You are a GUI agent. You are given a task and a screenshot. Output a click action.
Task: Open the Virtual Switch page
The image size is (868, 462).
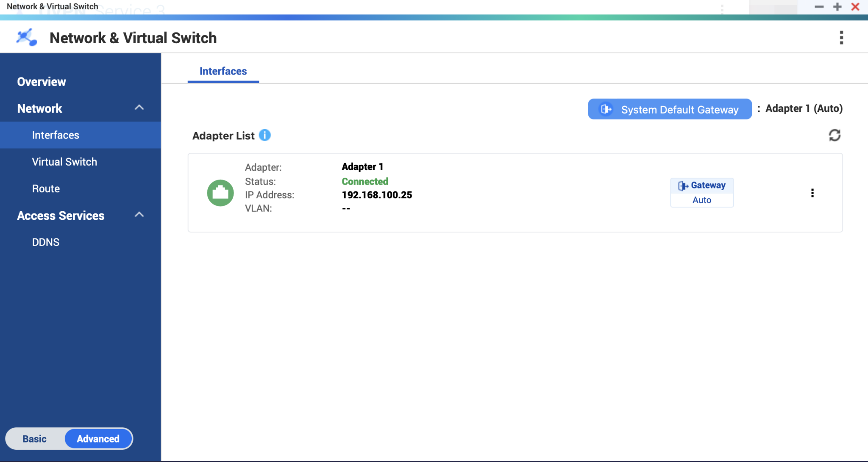(64, 161)
